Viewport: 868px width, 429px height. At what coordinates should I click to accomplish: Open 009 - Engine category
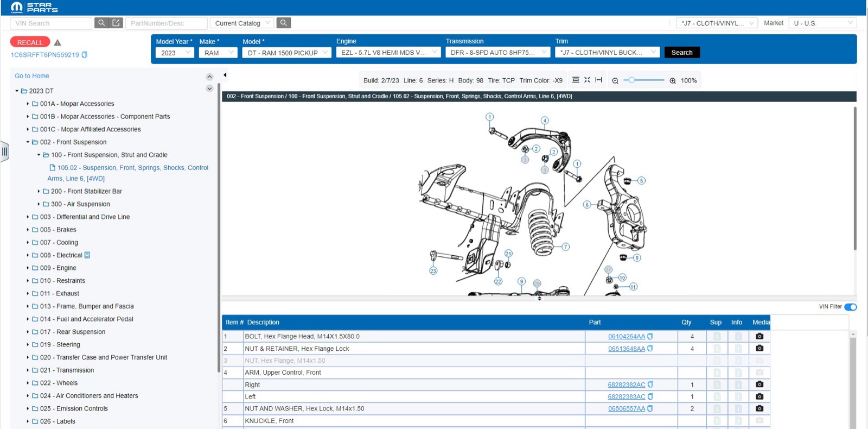coord(58,268)
